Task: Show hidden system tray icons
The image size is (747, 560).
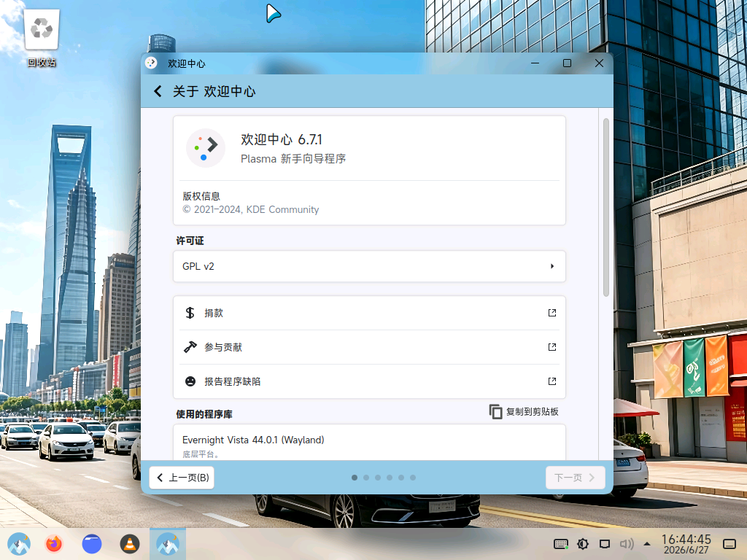Action: 647,544
